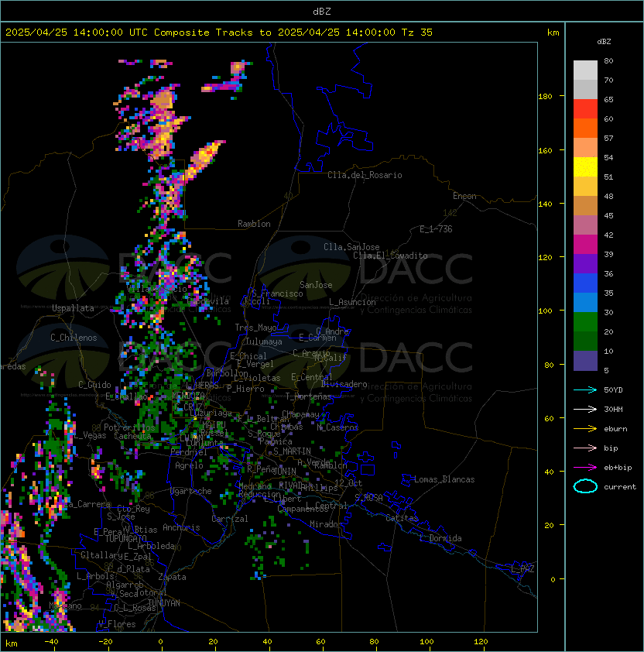Click the Luzuriaga label
644x652 pixels.
(211, 413)
